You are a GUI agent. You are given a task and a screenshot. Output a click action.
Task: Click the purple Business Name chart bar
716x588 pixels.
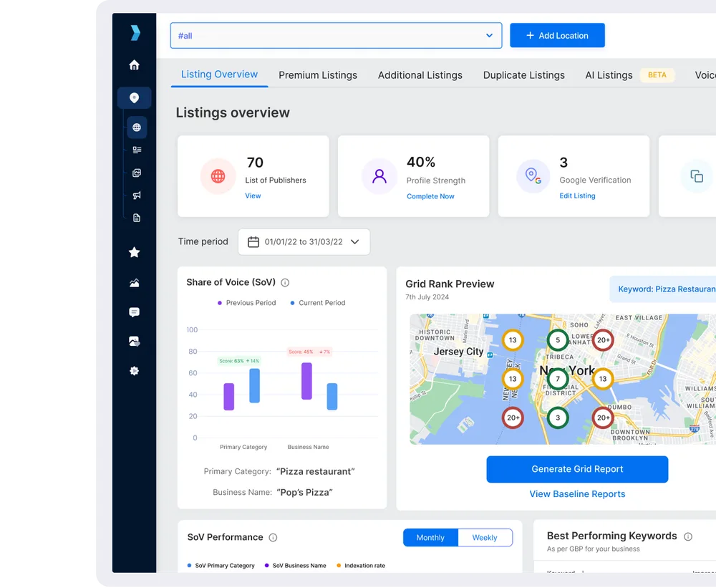click(x=307, y=381)
